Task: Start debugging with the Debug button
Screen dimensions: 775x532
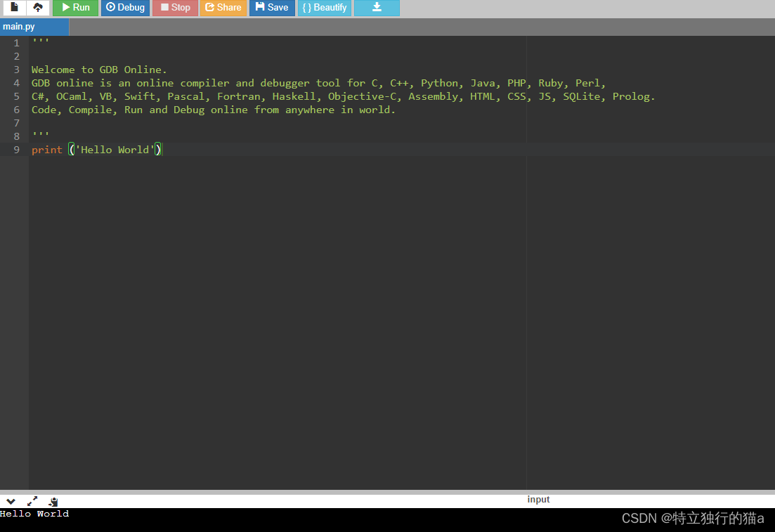Action: coord(125,8)
